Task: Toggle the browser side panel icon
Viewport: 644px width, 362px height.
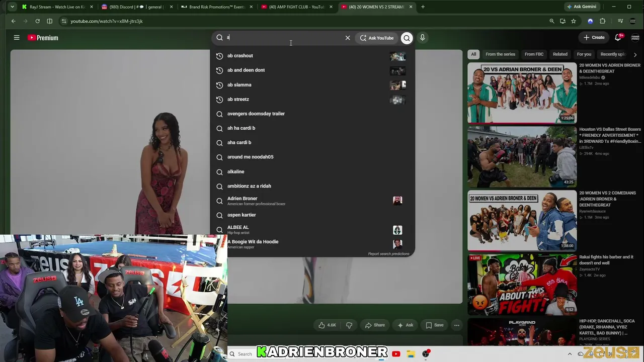Action: tap(49, 21)
